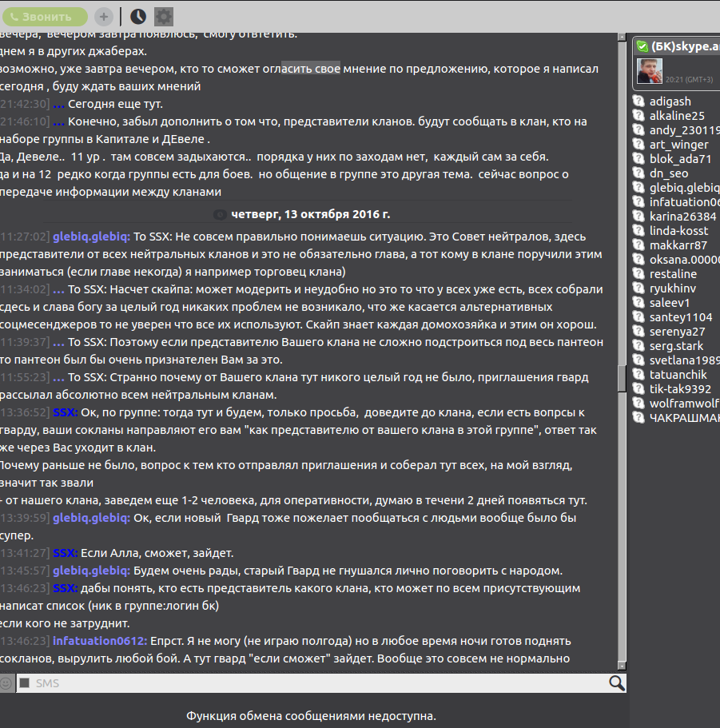Click timestamp 21:42:30 message
The width and height of the screenshot is (720, 728).
pos(24,104)
